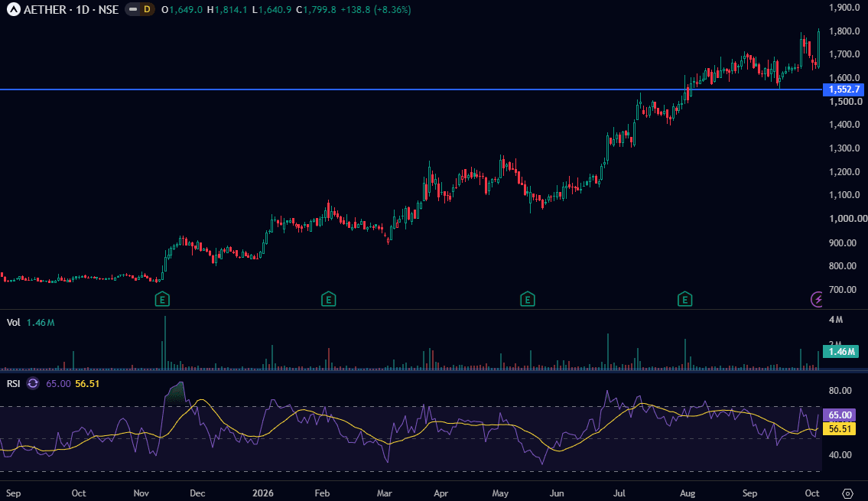The width and height of the screenshot is (868, 501).
Task: Click the 1,400.0 price axis label
Action: 844,125
